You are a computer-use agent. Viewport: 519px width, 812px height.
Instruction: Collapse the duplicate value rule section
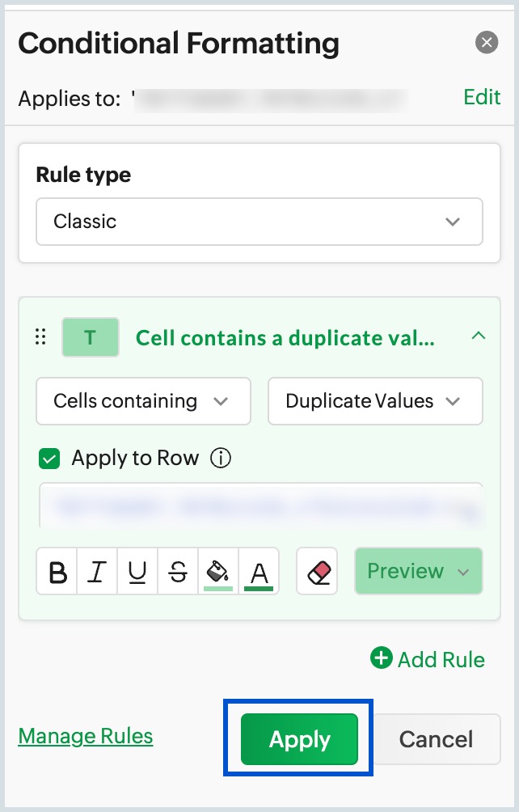479,336
